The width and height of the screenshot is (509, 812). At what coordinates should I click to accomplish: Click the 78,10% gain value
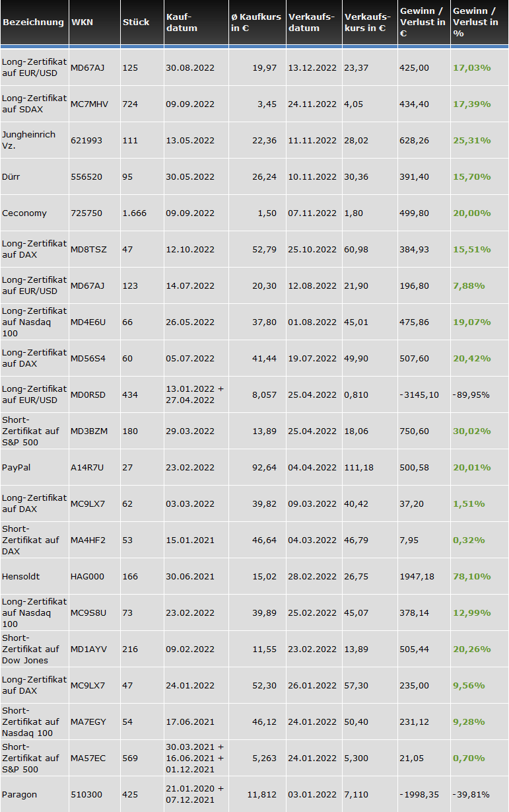pos(471,577)
